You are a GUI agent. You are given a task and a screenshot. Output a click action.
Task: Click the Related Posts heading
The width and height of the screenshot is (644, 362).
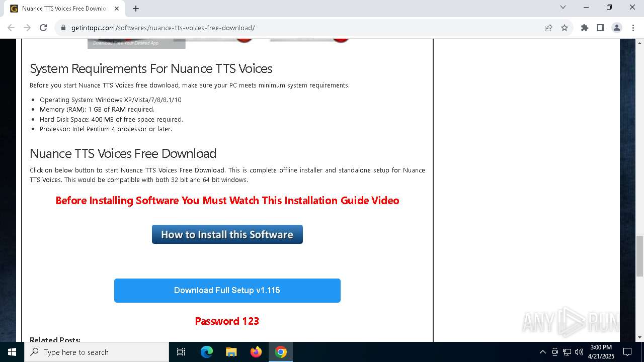pyautogui.click(x=55, y=340)
